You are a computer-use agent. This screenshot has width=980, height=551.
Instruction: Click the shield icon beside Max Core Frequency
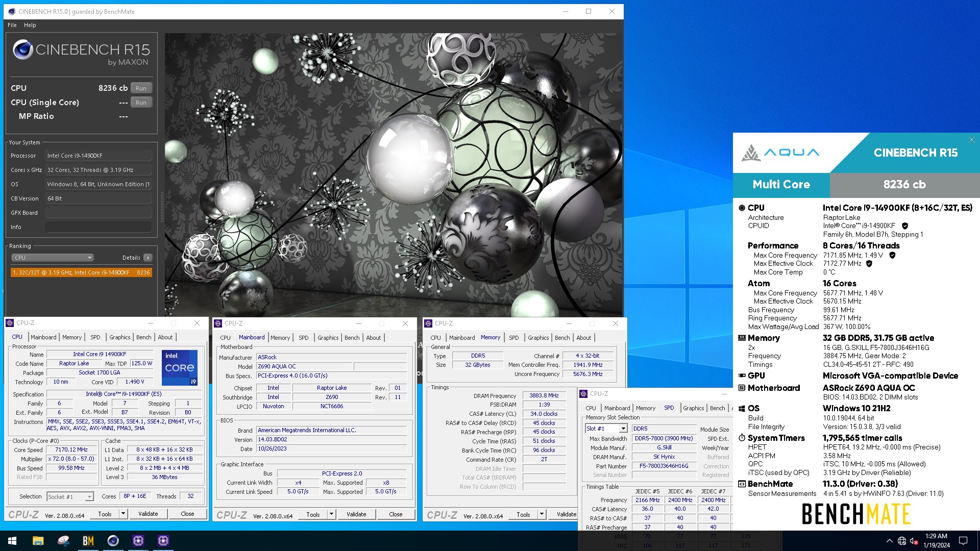pos(892,255)
